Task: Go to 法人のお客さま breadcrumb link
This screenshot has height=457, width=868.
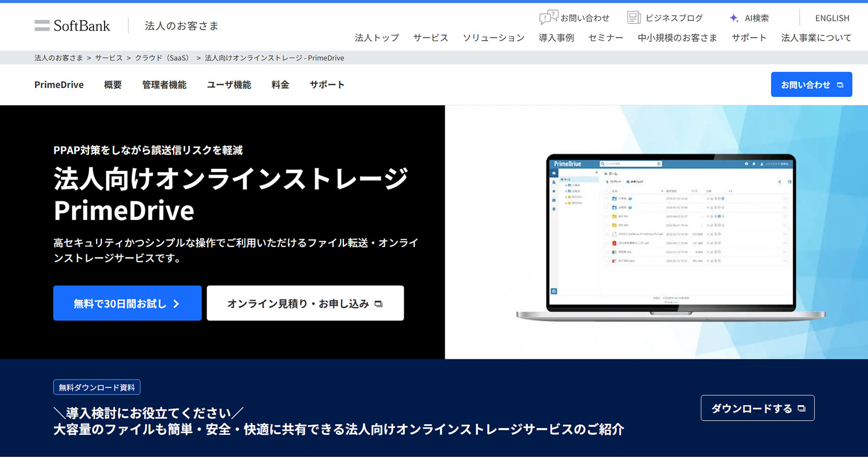Action: coord(59,58)
